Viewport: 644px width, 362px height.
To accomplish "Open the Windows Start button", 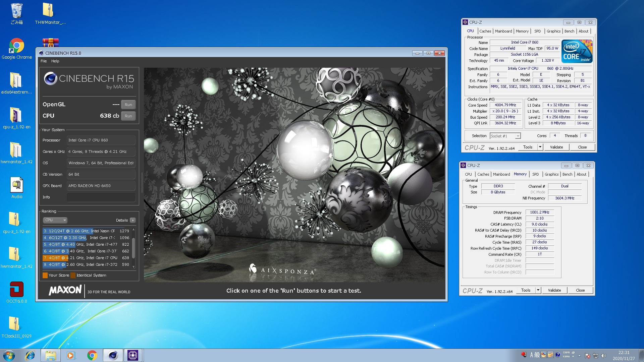I will (x=9, y=355).
